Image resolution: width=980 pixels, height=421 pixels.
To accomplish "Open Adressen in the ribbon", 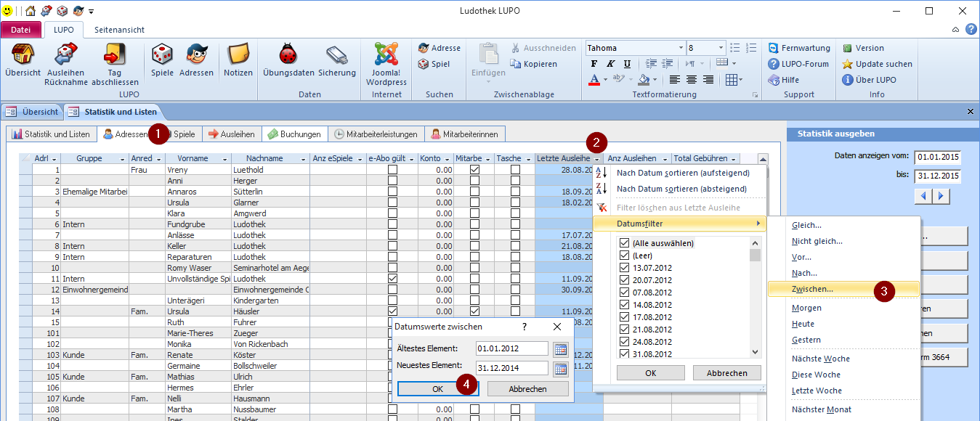I will (x=196, y=60).
